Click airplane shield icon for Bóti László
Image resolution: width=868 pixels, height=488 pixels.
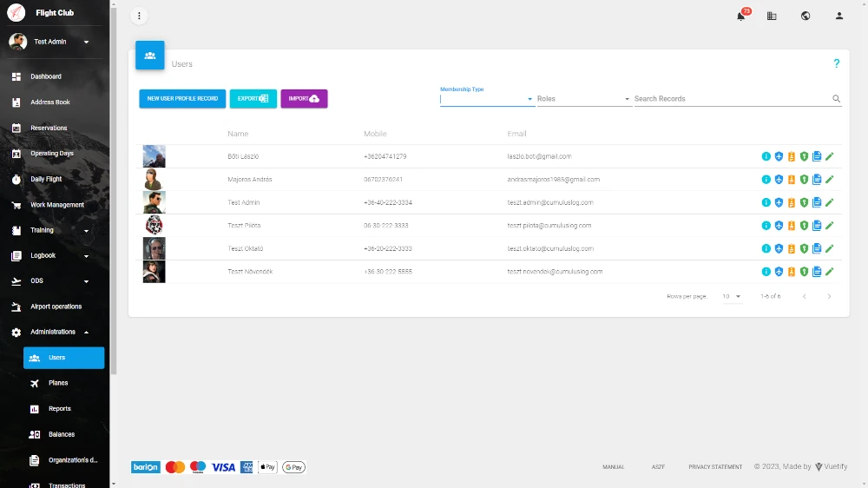coord(779,157)
